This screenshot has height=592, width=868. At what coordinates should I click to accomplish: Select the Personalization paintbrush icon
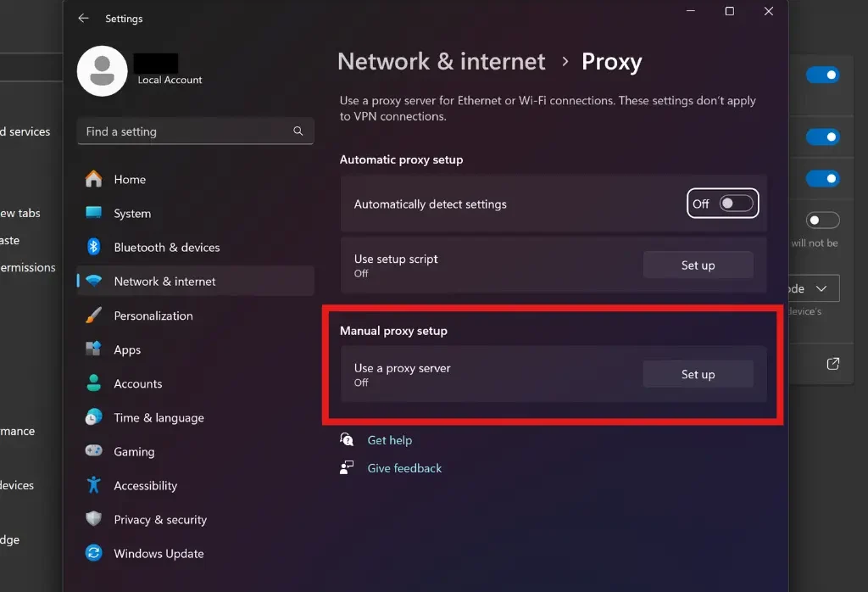[93, 316]
